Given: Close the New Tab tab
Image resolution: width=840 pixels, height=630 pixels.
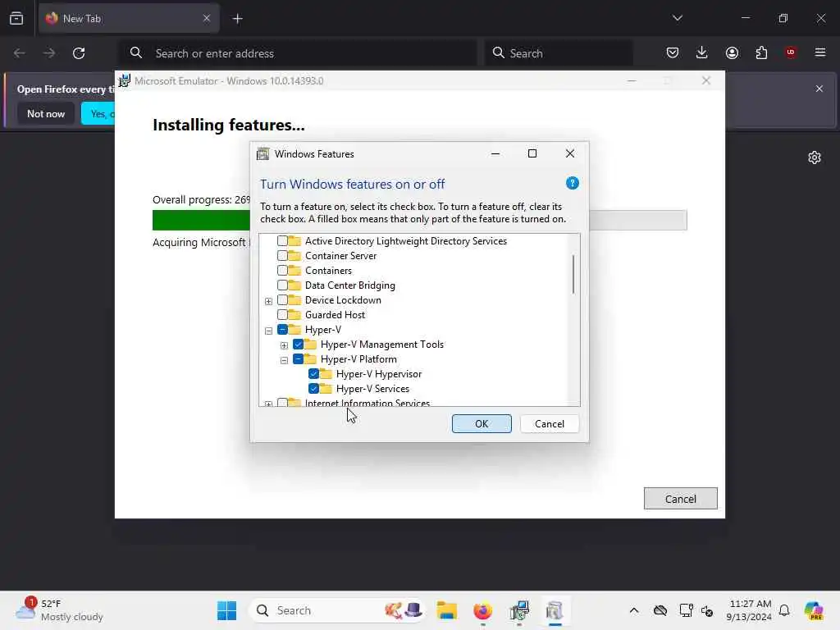Looking at the screenshot, I should click(x=207, y=18).
